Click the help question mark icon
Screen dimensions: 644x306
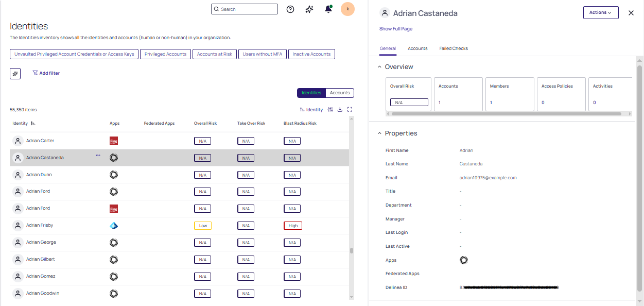point(290,9)
